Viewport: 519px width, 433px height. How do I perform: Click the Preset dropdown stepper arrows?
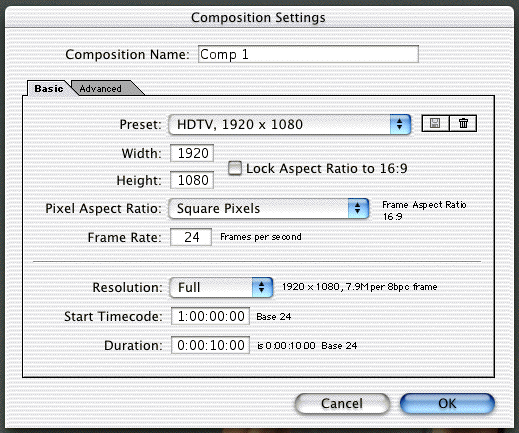pyautogui.click(x=400, y=125)
